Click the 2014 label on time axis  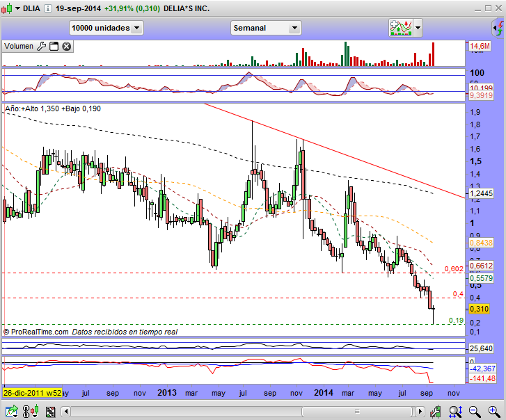click(x=324, y=393)
